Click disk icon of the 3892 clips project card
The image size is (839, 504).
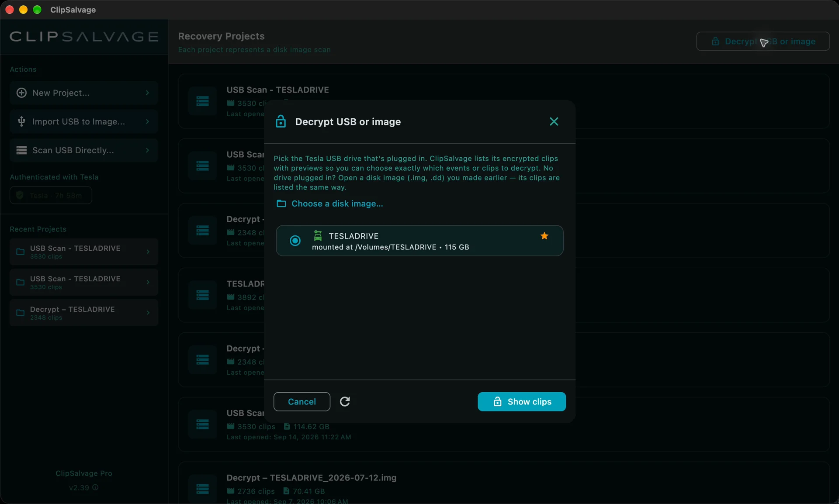[x=202, y=295]
